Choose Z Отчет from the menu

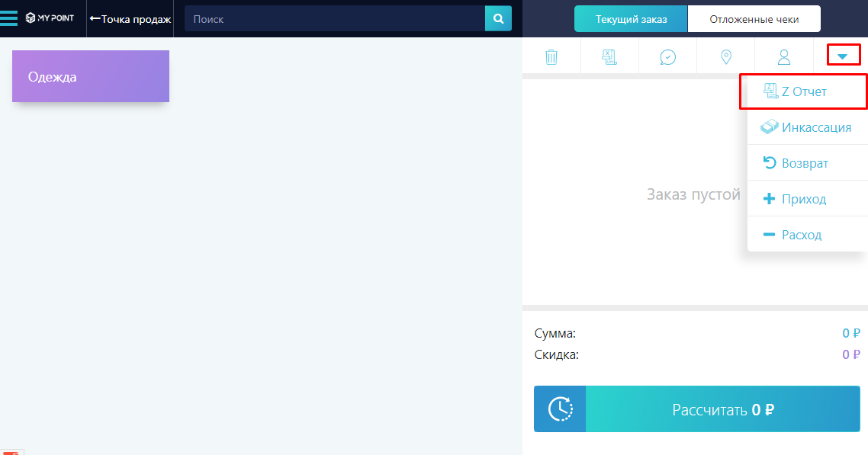808,91
